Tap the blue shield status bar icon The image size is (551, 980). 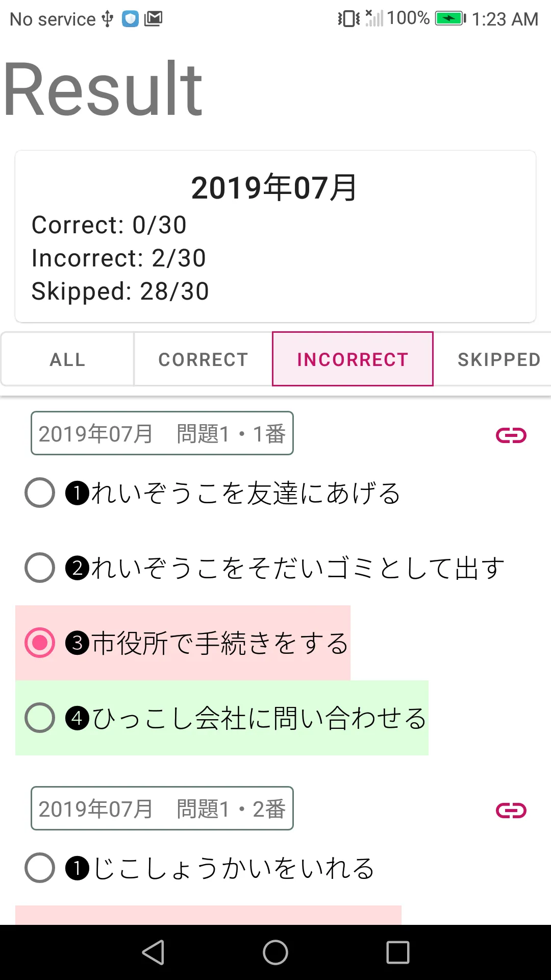pos(130,19)
